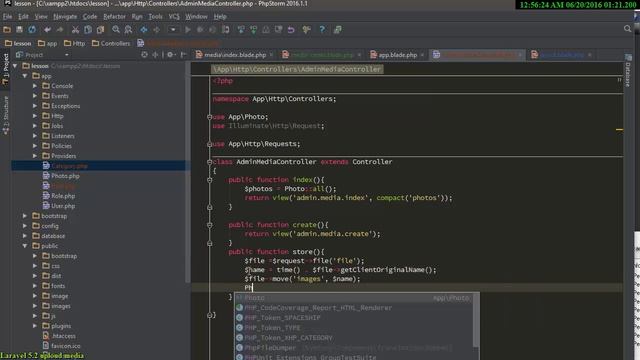Click the Search Everywhere magnifier

[x=627, y=29]
